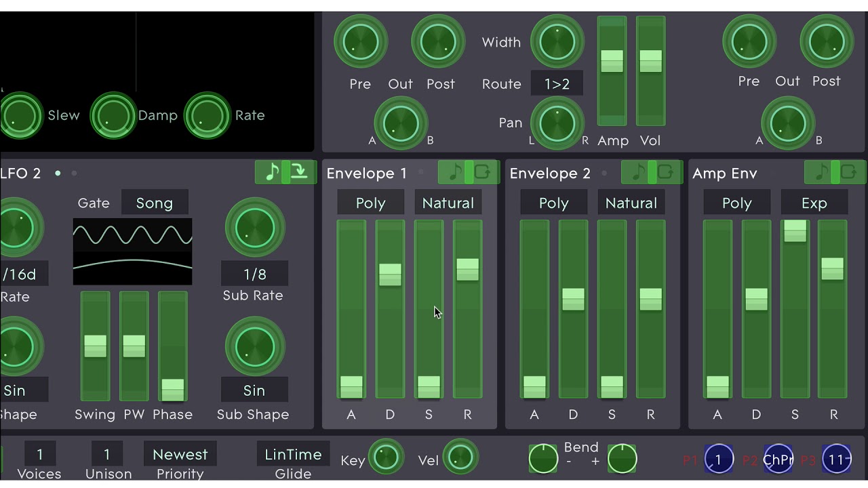
Task: Click the Swing slider handle
Action: pyautogui.click(x=96, y=346)
